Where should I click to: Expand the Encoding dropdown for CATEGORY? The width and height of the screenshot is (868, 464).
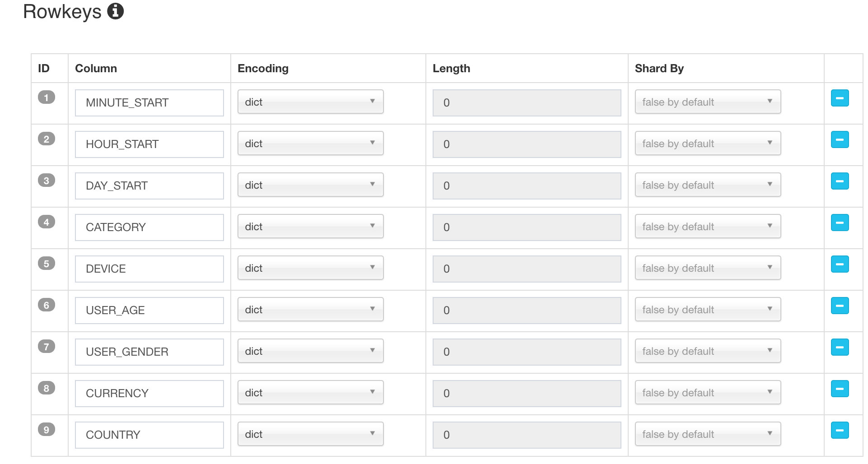click(x=310, y=227)
